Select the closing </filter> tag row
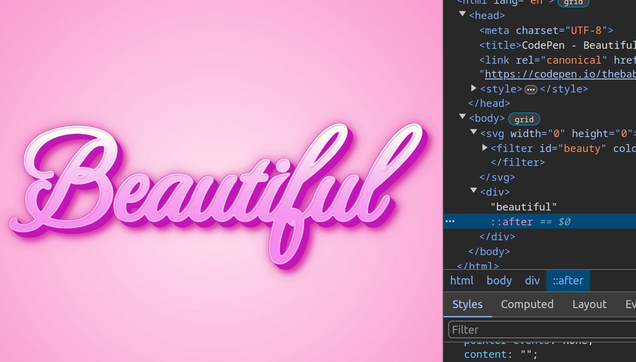The width and height of the screenshot is (636, 362). point(518,162)
